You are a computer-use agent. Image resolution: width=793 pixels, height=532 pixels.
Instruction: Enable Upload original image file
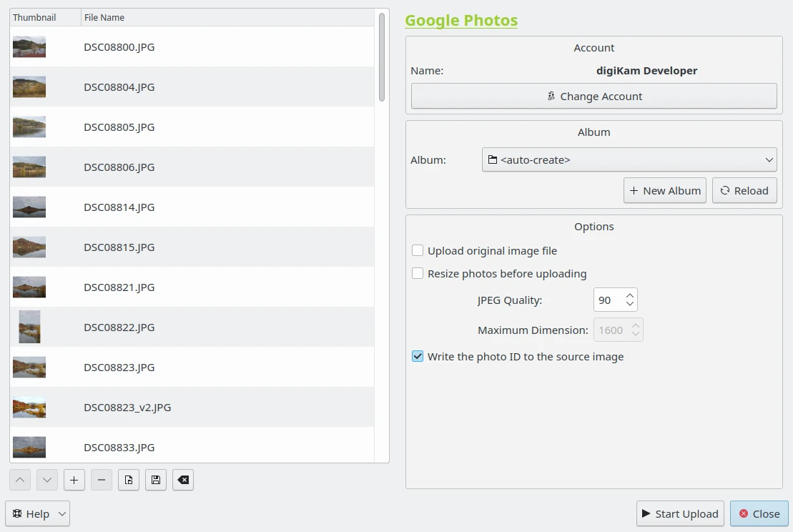click(418, 251)
